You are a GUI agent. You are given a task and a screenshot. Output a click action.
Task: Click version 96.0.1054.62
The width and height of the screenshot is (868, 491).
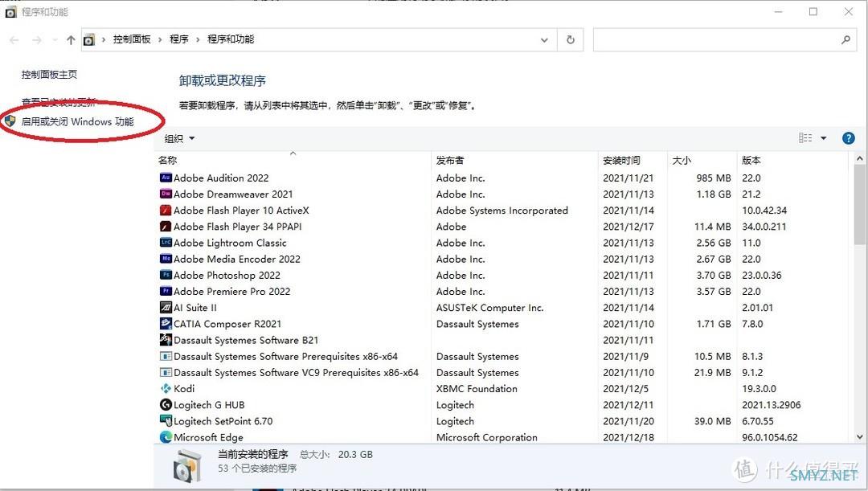point(770,437)
